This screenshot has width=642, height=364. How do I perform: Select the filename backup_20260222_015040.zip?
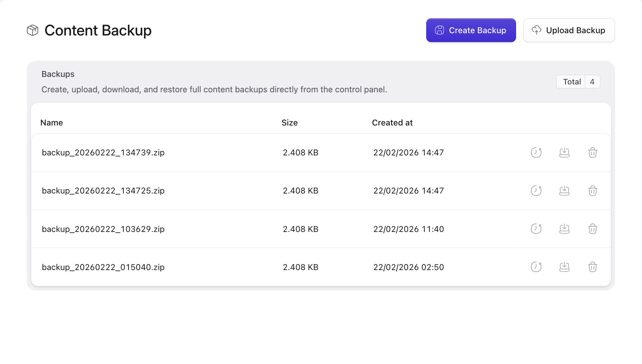point(103,267)
